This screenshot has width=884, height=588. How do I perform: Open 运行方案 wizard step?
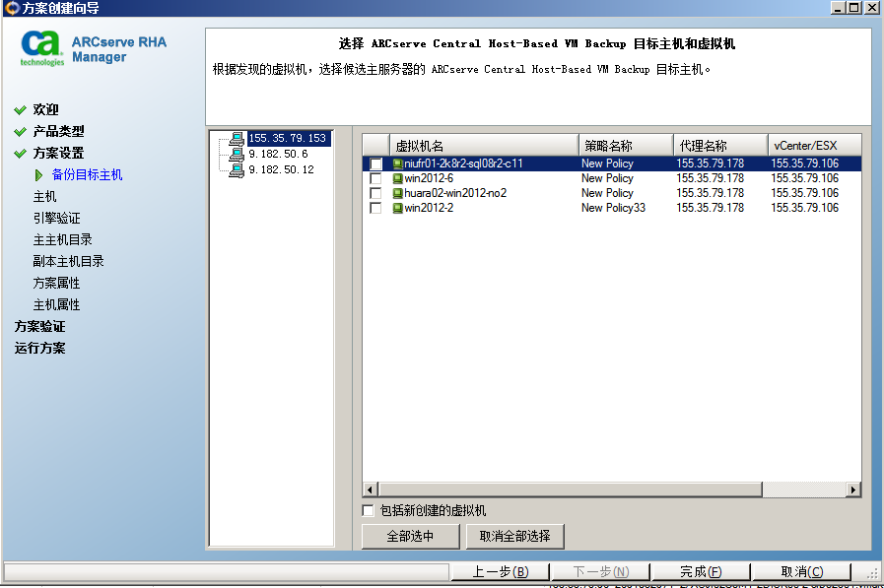point(40,348)
